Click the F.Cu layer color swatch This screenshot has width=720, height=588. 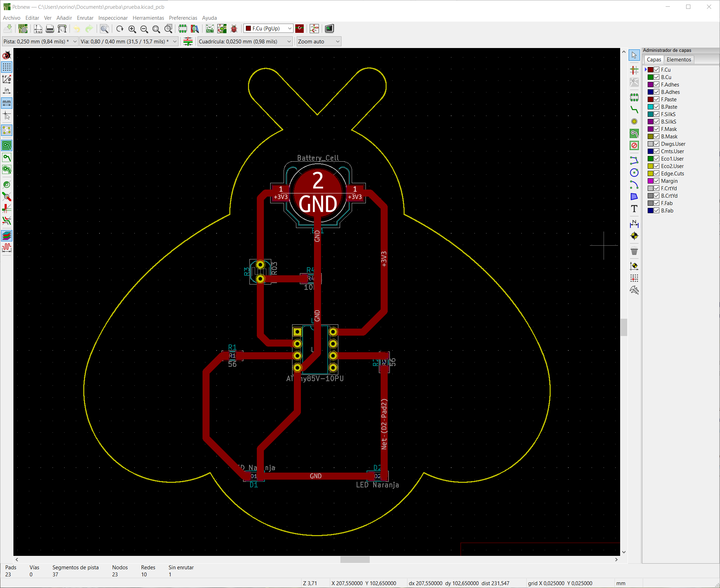[x=650, y=69]
